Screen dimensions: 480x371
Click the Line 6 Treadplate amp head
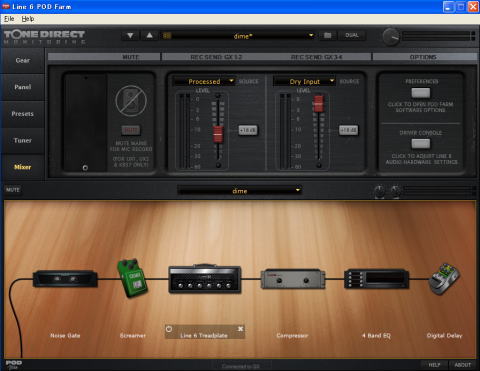(x=205, y=279)
